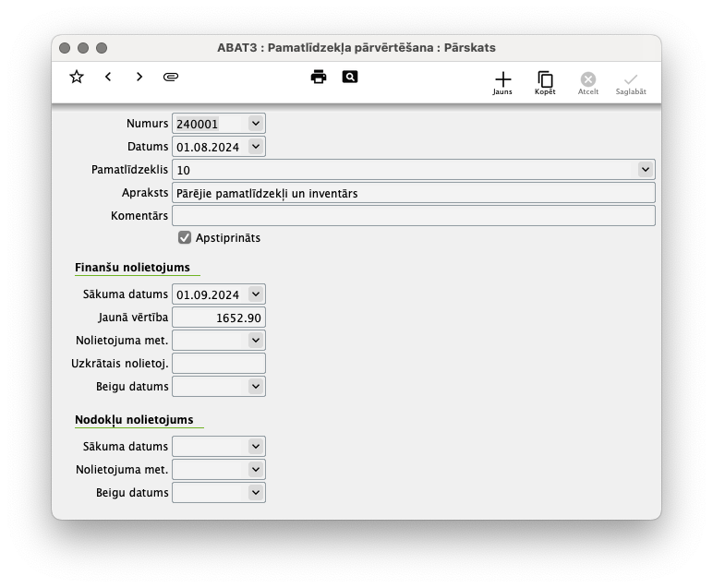Open Finanšu Sākuma datums dropdown
The width and height of the screenshot is (713, 588).
click(x=256, y=294)
